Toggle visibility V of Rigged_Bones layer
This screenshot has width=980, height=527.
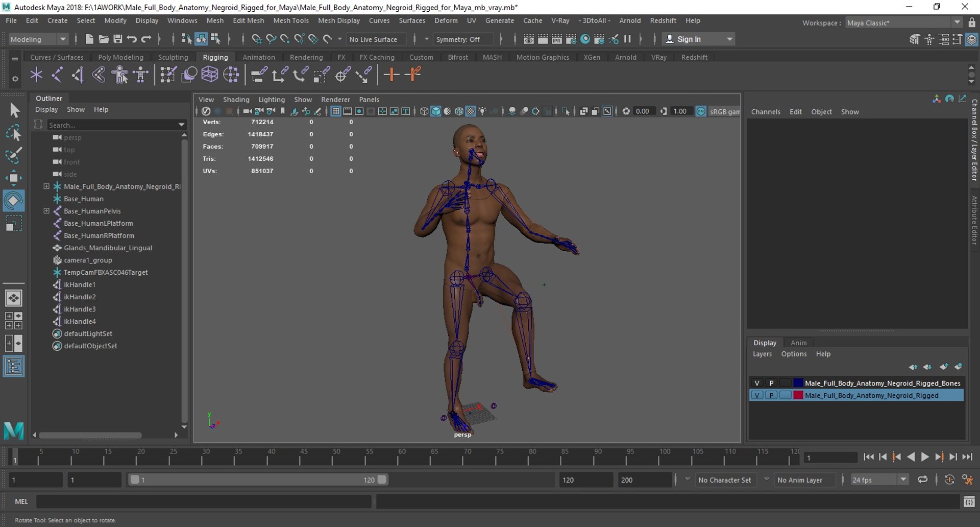point(757,383)
